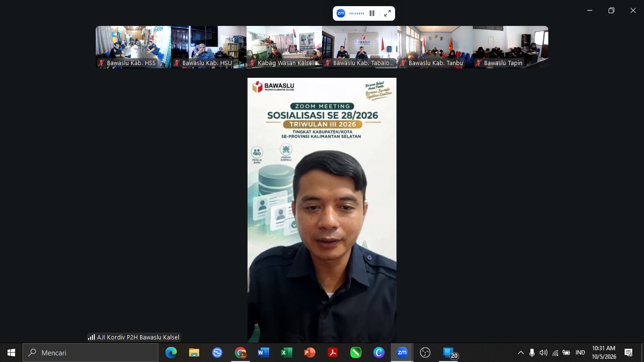Switch the IND input language
The width and height of the screenshot is (644, 362).
(580, 353)
